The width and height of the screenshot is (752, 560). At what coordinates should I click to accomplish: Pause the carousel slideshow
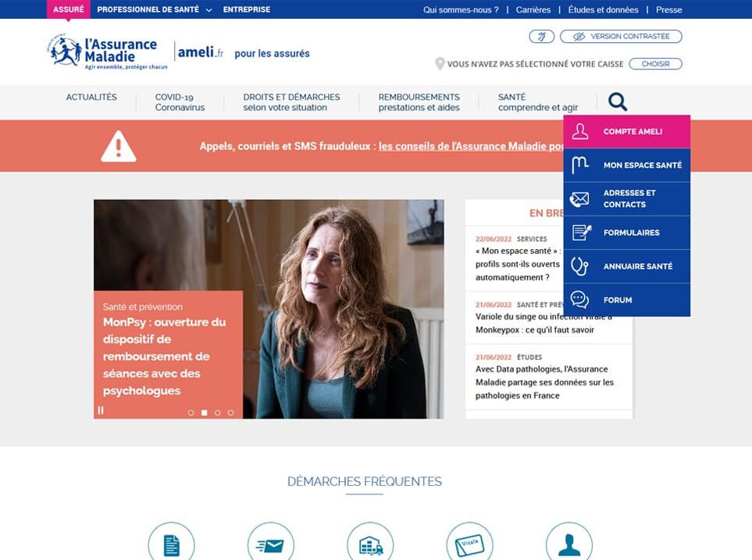point(101,410)
